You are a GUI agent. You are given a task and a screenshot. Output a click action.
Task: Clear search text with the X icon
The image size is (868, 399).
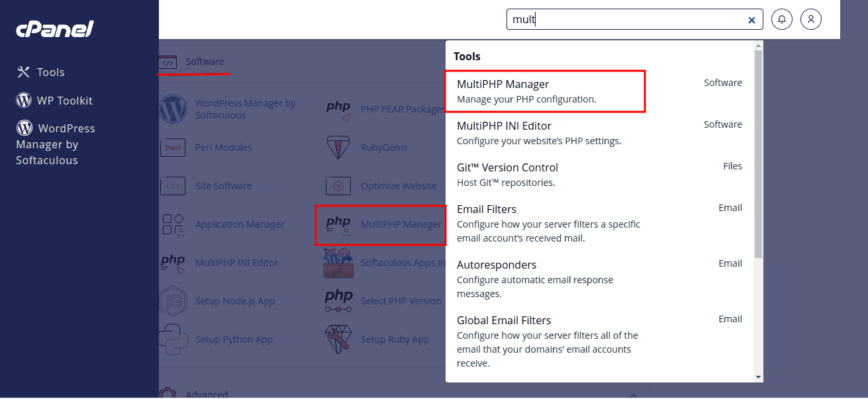[751, 20]
